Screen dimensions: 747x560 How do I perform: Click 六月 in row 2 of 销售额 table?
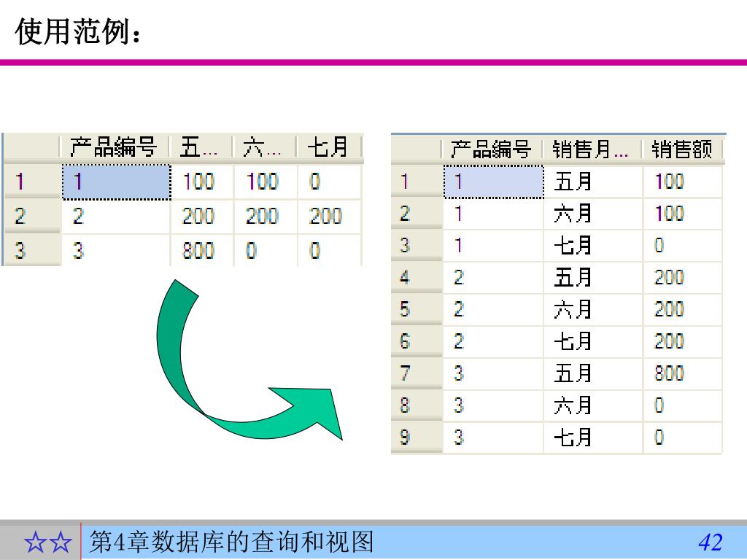click(593, 214)
